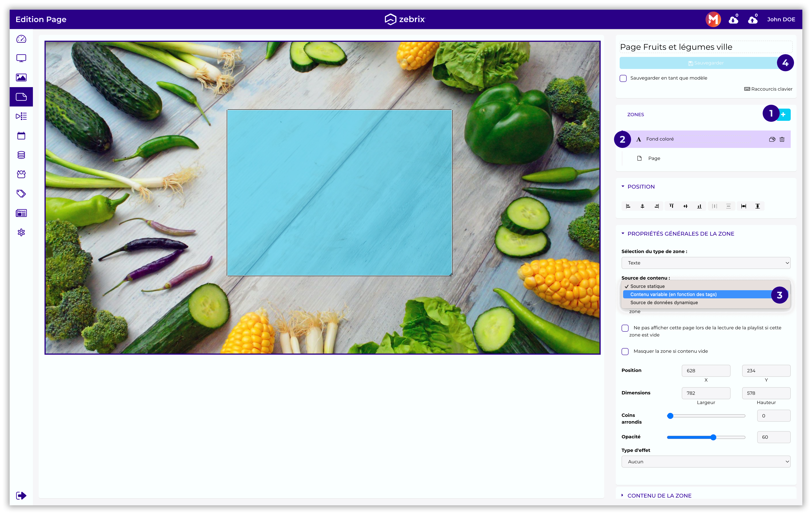The image size is (812, 515).
Task: Expand the CONTENU DE LA ZONE section
Action: (659, 495)
